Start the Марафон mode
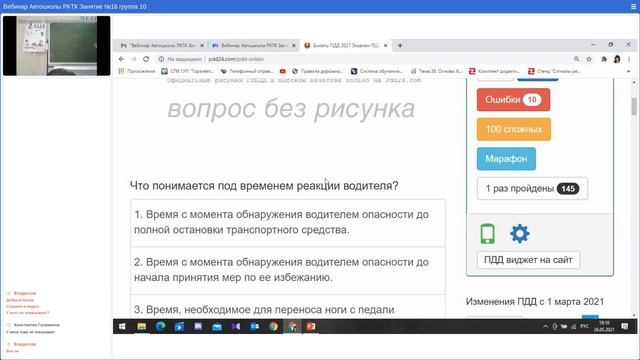This screenshot has height=360, width=640. [506, 159]
